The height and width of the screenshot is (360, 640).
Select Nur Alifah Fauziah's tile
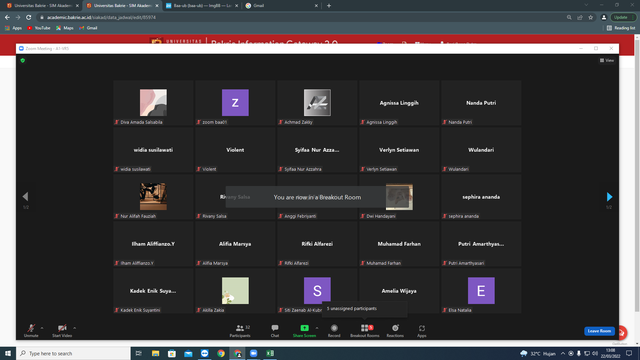click(153, 197)
